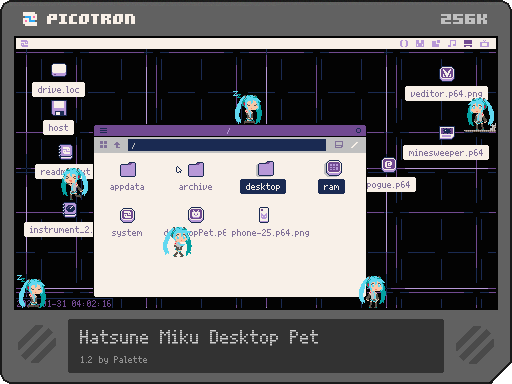Open the sprite editor workspace icon
The image size is (512, 384).
pos(420,44)
